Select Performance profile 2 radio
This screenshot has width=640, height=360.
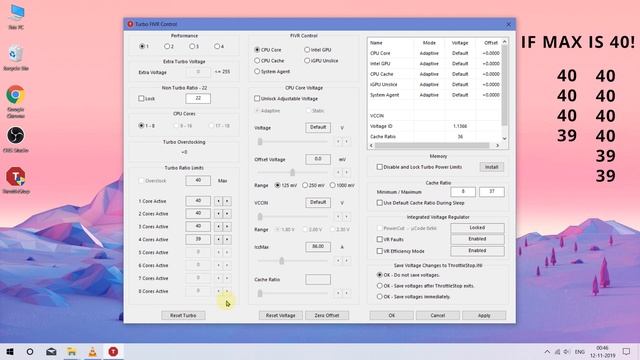pyautogui.click(x=167, y=46)
